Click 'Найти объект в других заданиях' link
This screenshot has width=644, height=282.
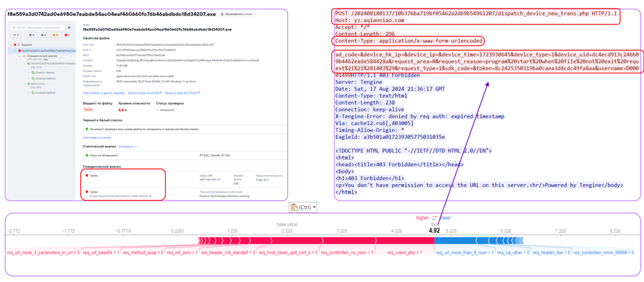click(104, 93)
